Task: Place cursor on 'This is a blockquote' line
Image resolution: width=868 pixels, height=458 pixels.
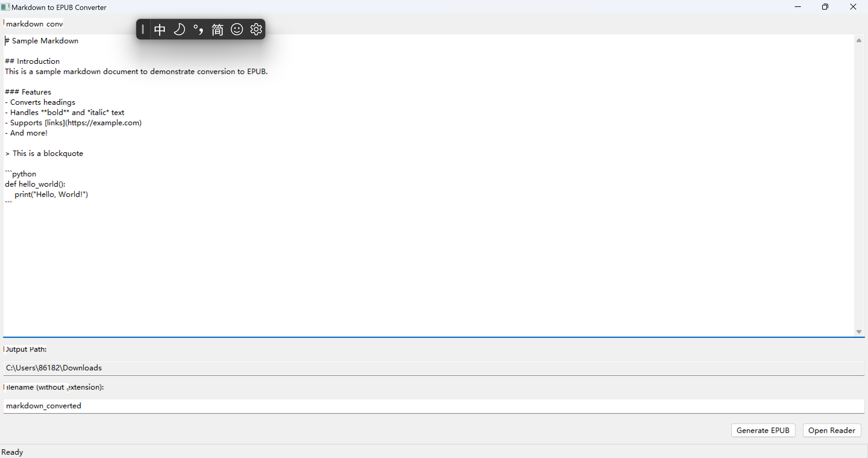Action: [48, 154]
